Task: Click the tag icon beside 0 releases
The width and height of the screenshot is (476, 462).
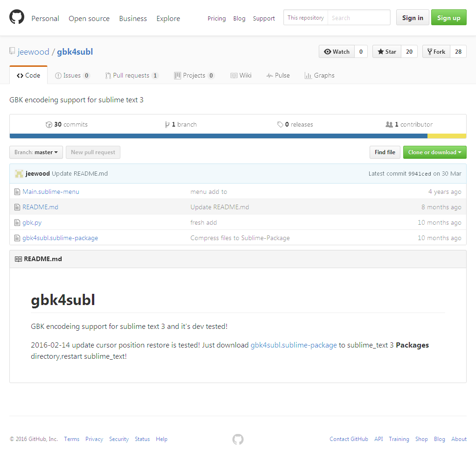Action: [280, 125]
